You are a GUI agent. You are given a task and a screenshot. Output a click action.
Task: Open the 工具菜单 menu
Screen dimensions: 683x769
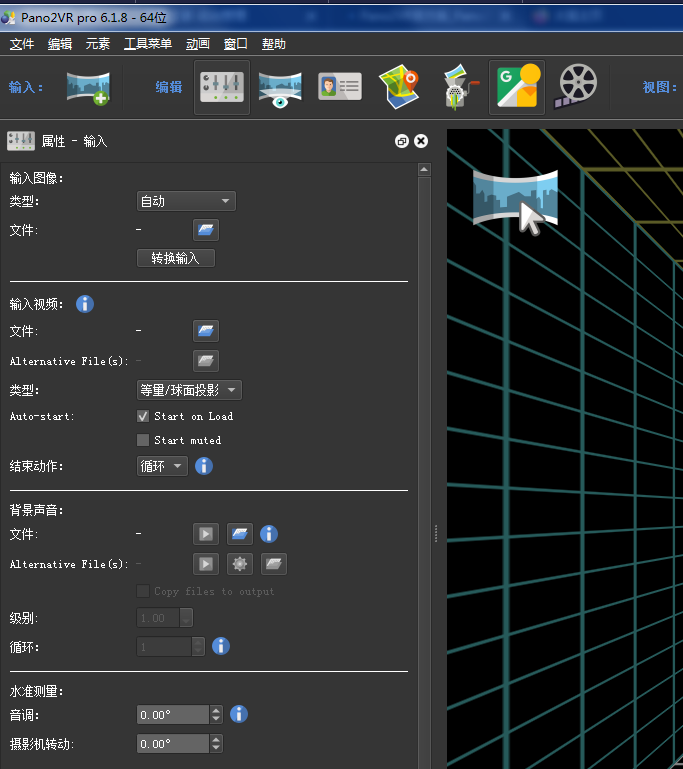148,44
